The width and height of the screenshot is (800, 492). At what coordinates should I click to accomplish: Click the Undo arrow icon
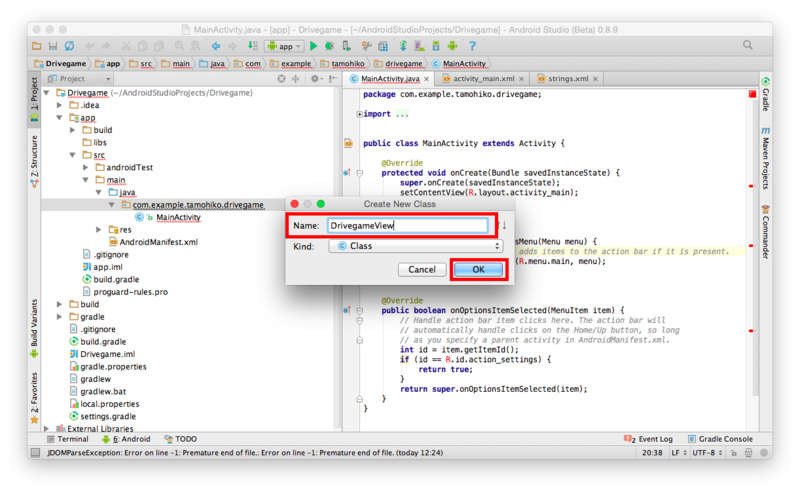pyautogui.click(x=90, y=46)
